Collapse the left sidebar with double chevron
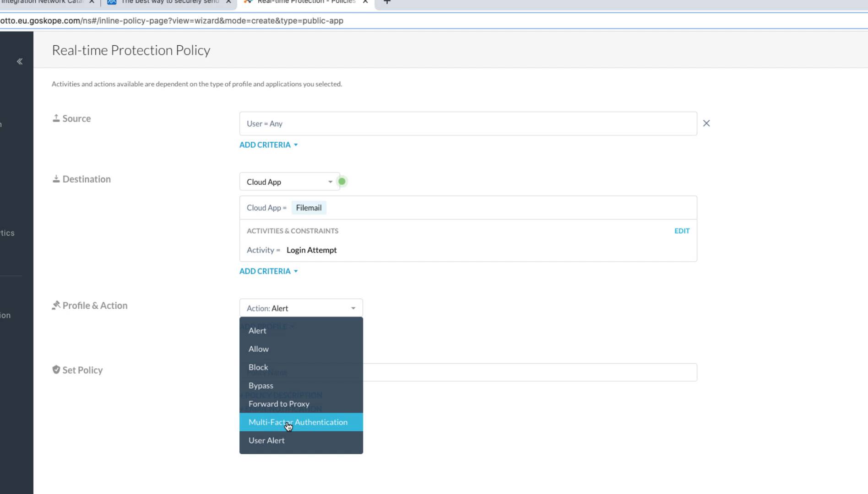This screenshot has width=868, height=494. click(x=20, y=61)
